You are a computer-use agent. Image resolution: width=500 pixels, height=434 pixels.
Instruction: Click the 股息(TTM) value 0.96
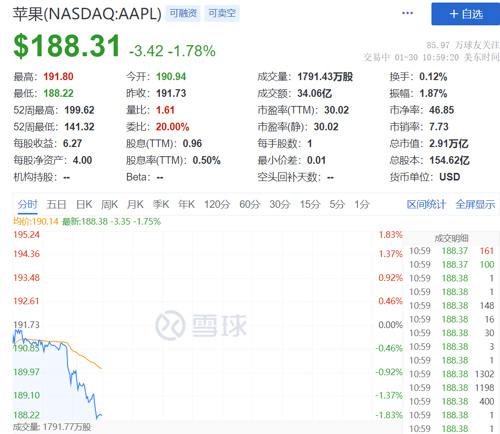192,143
